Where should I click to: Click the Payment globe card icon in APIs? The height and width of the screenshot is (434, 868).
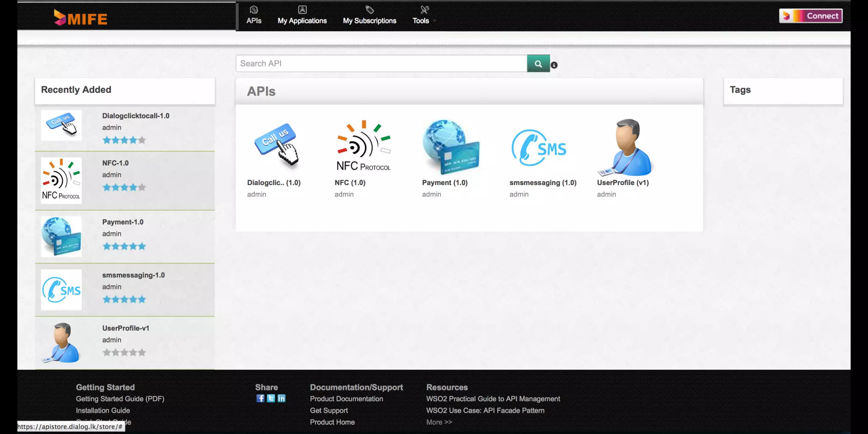(451, 147)
